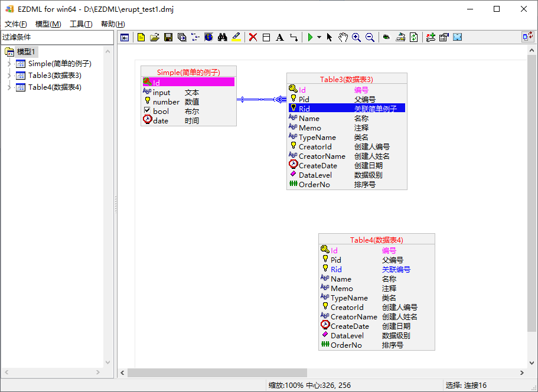Image resolution: width=538 pixels, height=392 pixels.
Task: Click the fit-to-screen blue frame icon
Action: 457,37
